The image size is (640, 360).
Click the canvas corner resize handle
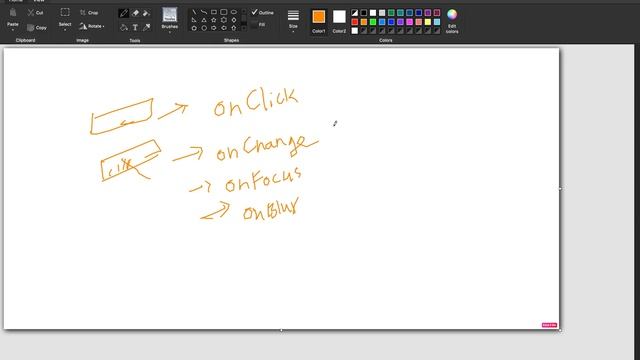point(560,330)
